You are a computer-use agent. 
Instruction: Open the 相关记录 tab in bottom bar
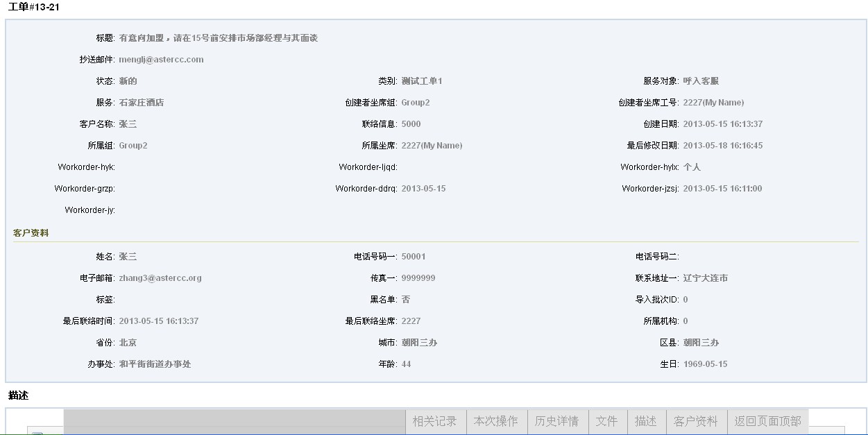[x=435, y=421]
